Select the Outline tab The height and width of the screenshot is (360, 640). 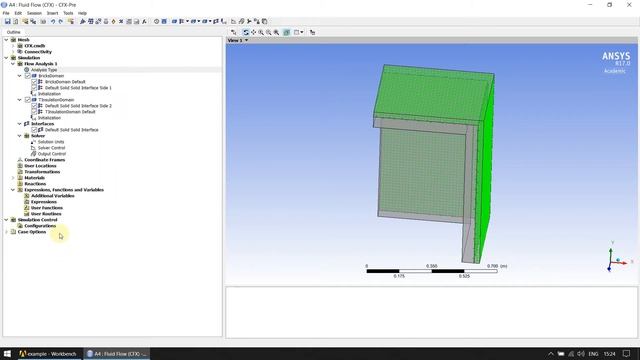tap(13, 32)
